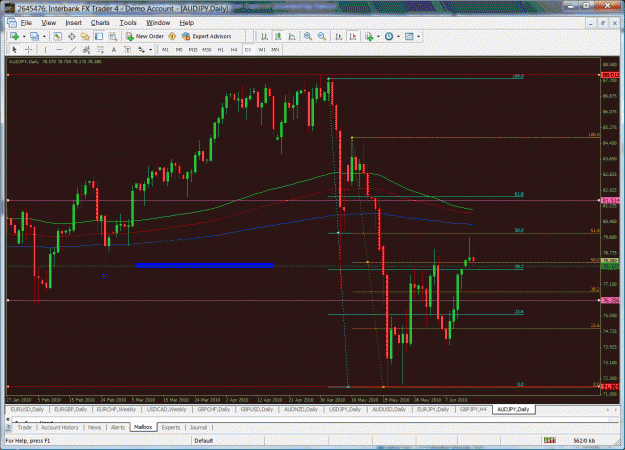The image size is (625, 450).
Task: Open the Profiles icon
Action: 35,36
